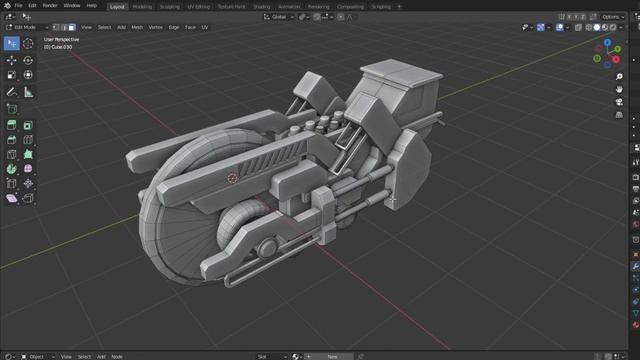
Task: Click New material button in shader editor
Action: (329, 356)
